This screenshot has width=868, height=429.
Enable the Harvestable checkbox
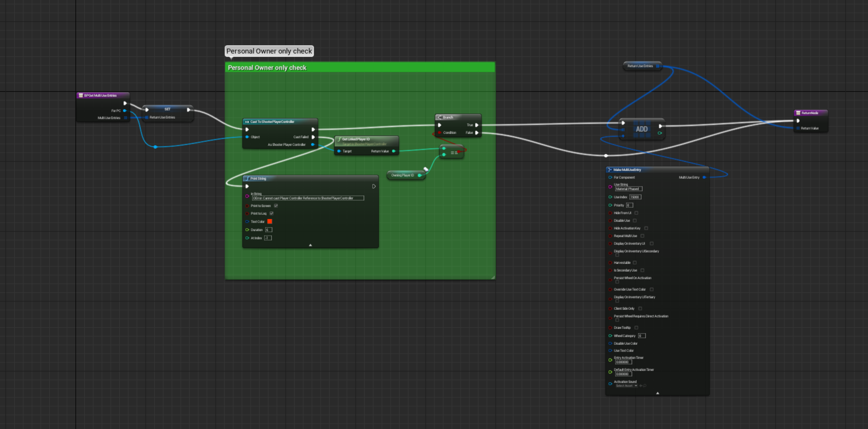click(635, 263)
